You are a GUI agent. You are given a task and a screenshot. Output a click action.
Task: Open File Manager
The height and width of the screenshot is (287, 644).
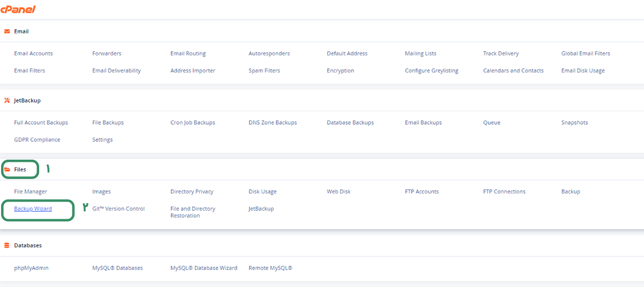[x=31, y=191]
